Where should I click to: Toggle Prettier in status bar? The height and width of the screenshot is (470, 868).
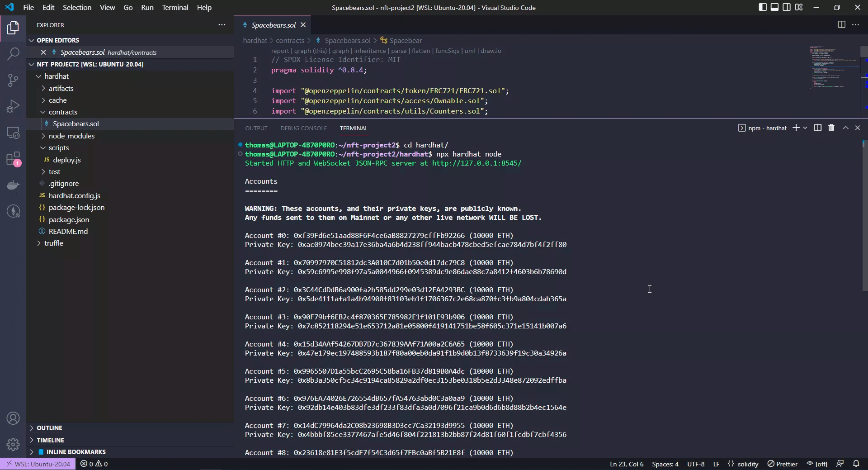[x=783, y=464]
